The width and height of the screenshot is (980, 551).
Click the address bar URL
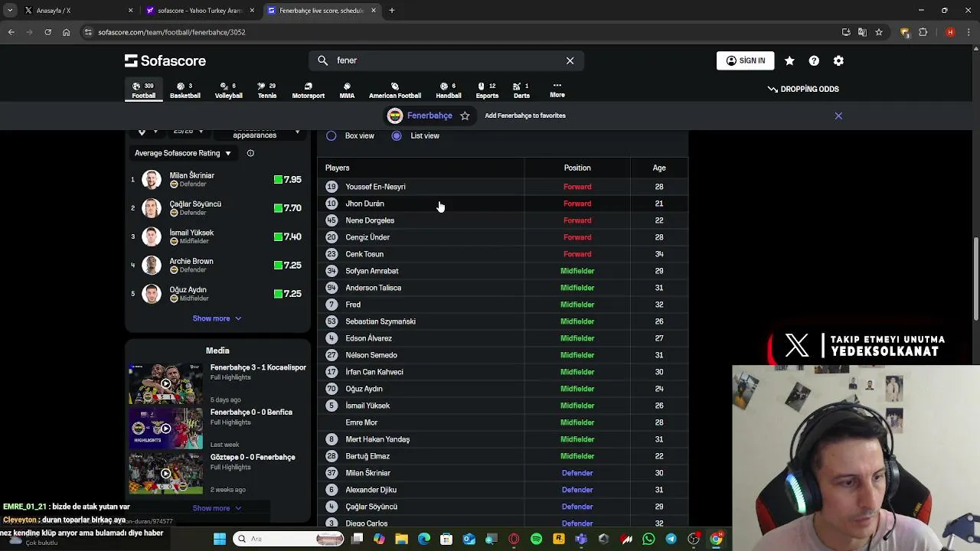click(171, 32)
